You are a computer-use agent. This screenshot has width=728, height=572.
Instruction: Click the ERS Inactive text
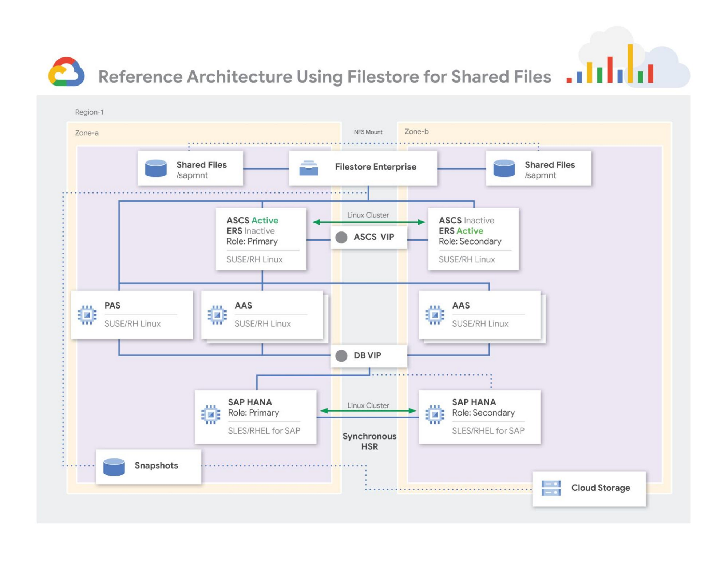pos(250,231)
